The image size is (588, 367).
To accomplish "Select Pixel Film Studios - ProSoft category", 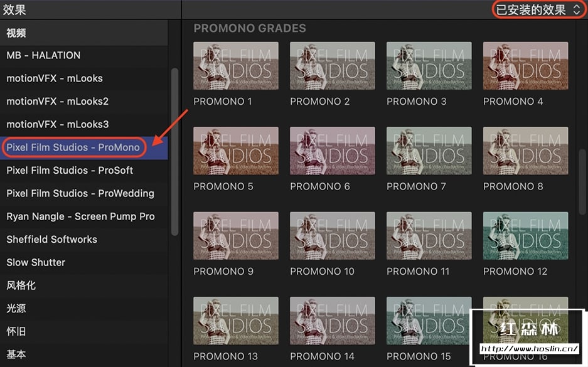I will pos(84,170).
